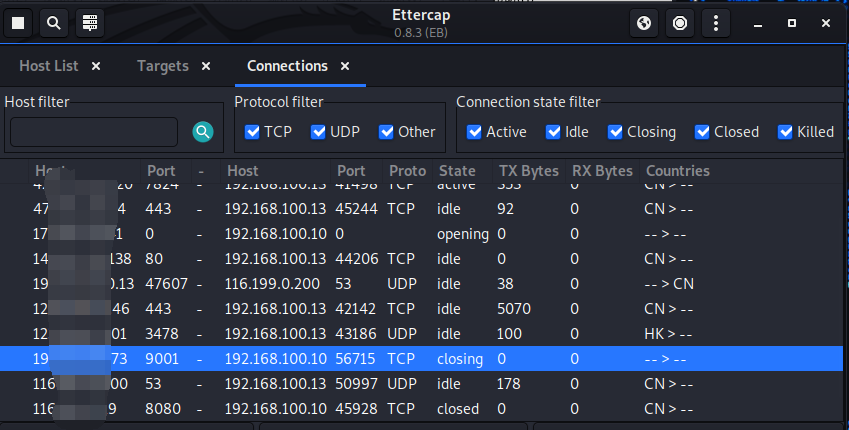The width and height of the screenshot is (849, 430).
Task: Switch to the Host List tab
Action: coord(49,66)
